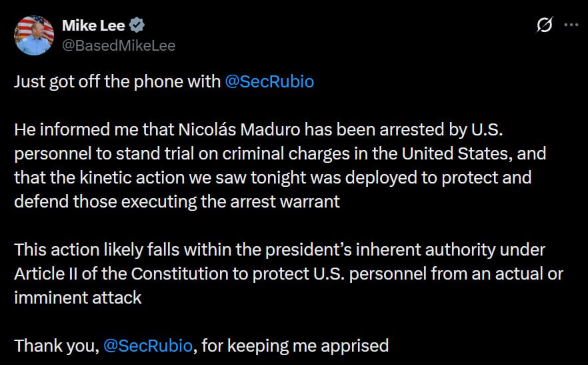Viewport: 588px width, 365px height.
Task: Click @SecRubio mention in the thank-you line
Action: pos(149,346)
